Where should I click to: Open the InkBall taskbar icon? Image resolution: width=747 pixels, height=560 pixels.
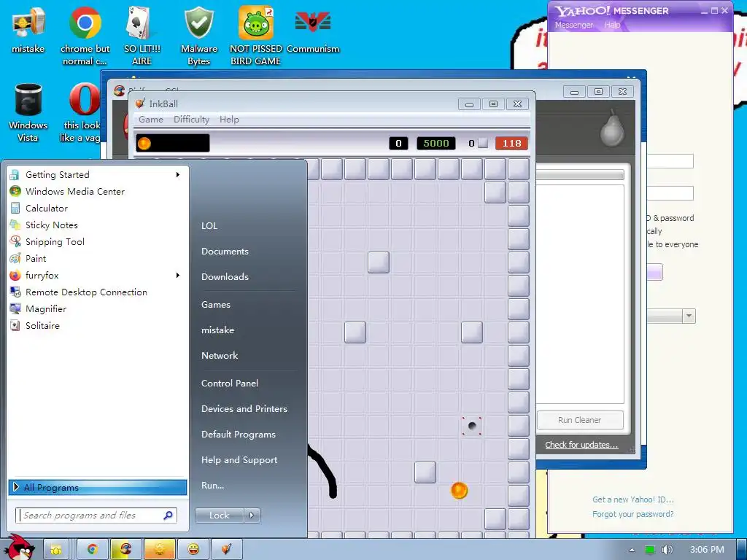click(227, 550)
